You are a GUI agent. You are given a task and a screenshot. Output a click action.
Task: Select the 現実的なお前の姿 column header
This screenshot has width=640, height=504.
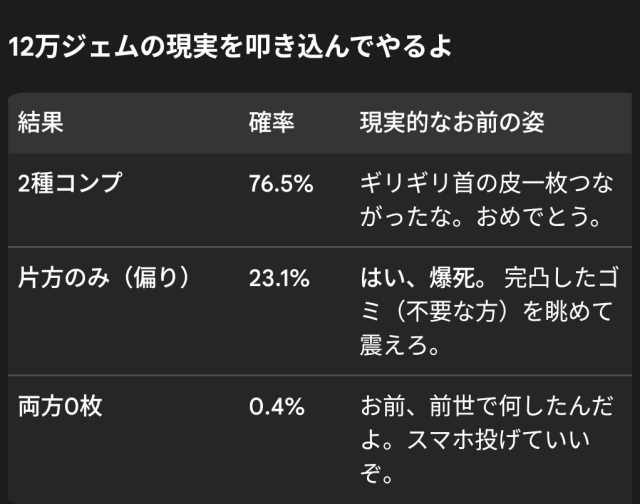pos(451,123)
